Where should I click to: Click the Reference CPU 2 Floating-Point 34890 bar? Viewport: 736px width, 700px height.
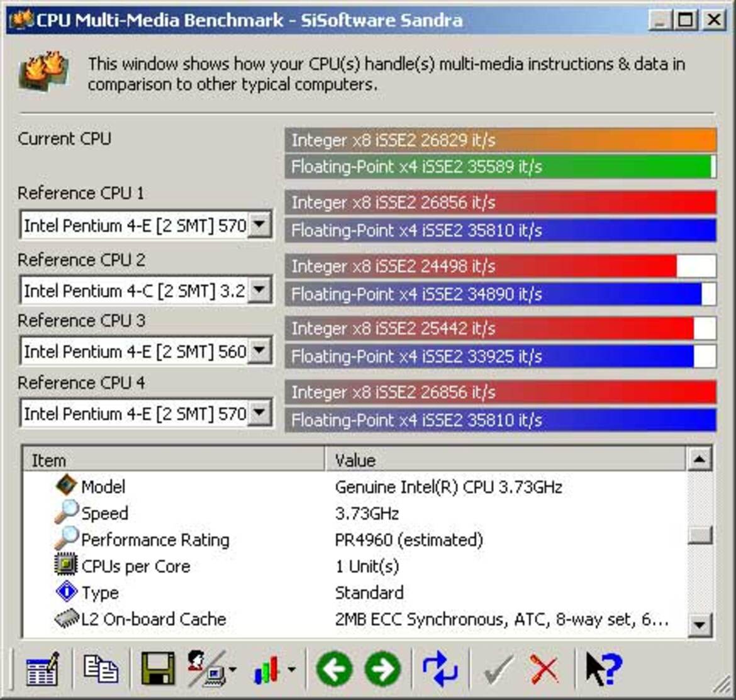[x=500, y=294]
